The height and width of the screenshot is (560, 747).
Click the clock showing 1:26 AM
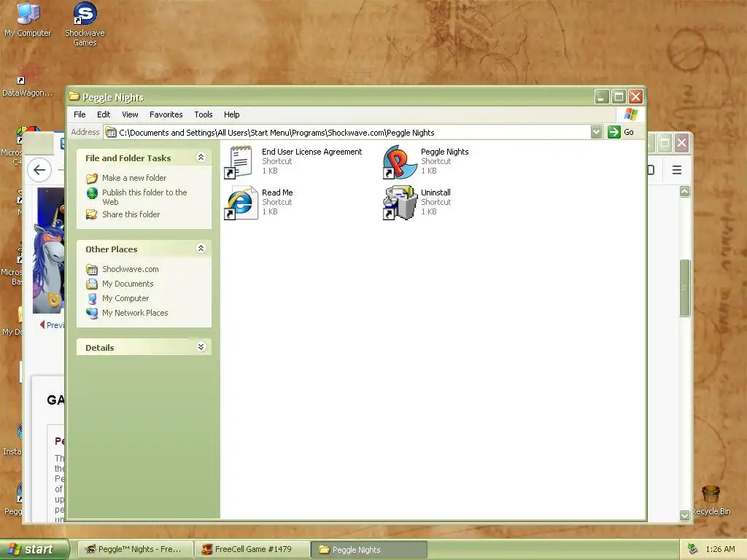pos(720,550)
